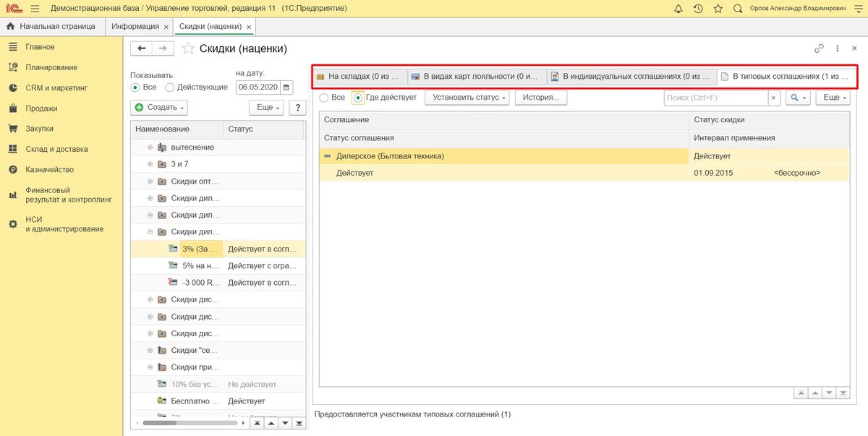The width and height of the screenshot is (868, 436).
Task: Open В типовых соглашениях tab
Action: (x=786, y=76)
